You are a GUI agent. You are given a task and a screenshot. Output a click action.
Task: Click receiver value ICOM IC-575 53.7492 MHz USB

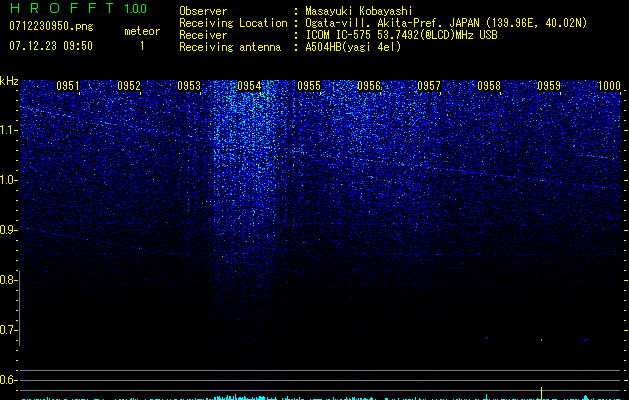coord(401,35)
